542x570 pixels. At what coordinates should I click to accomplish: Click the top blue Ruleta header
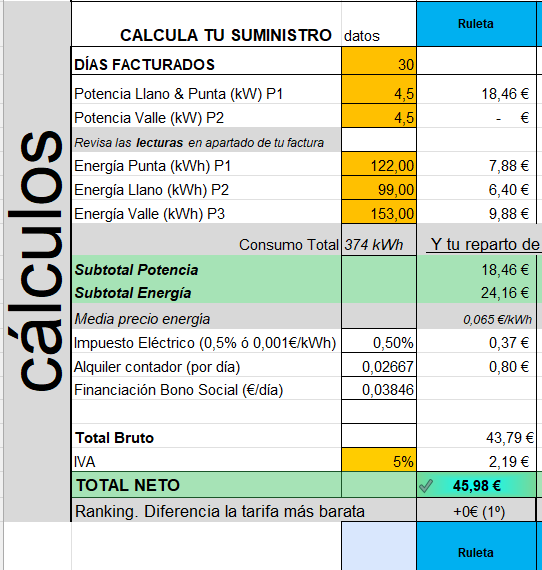click(476, 24)
